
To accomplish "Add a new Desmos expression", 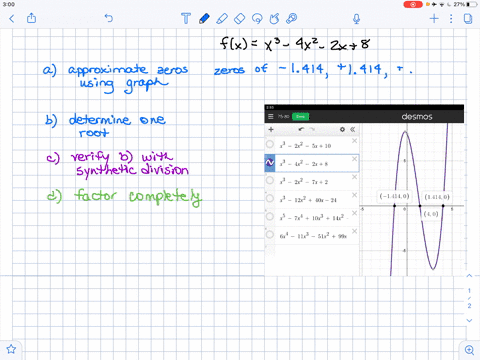I will coord(271,129).
